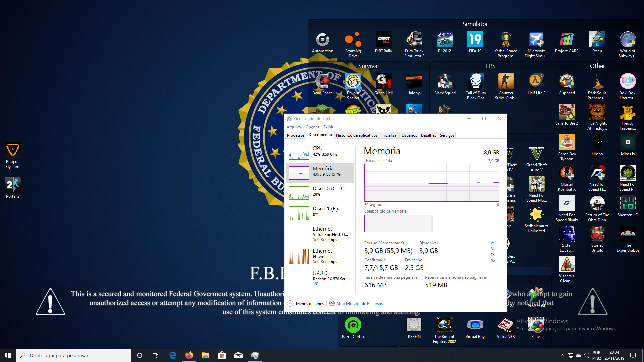644x362 pixels.
Task: Open Mortal Kombat X shortcut
Action: [x=567, y=178]
